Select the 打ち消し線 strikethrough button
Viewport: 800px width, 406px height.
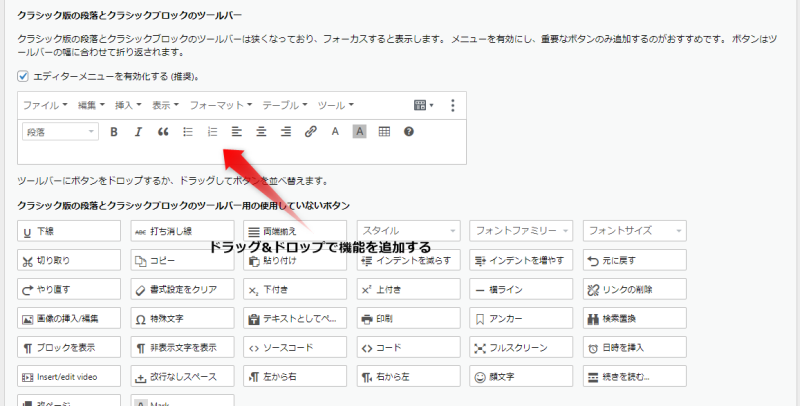coord(182,231)
